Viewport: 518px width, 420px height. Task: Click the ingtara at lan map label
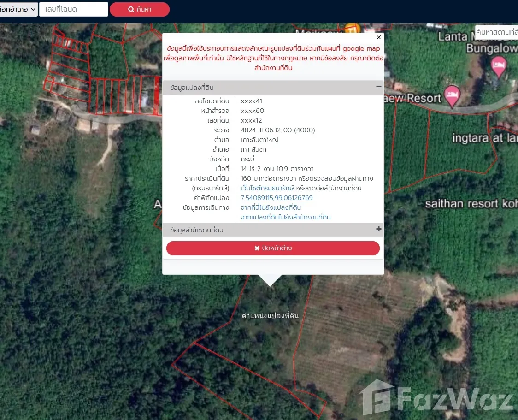click(x=485, y=137)
